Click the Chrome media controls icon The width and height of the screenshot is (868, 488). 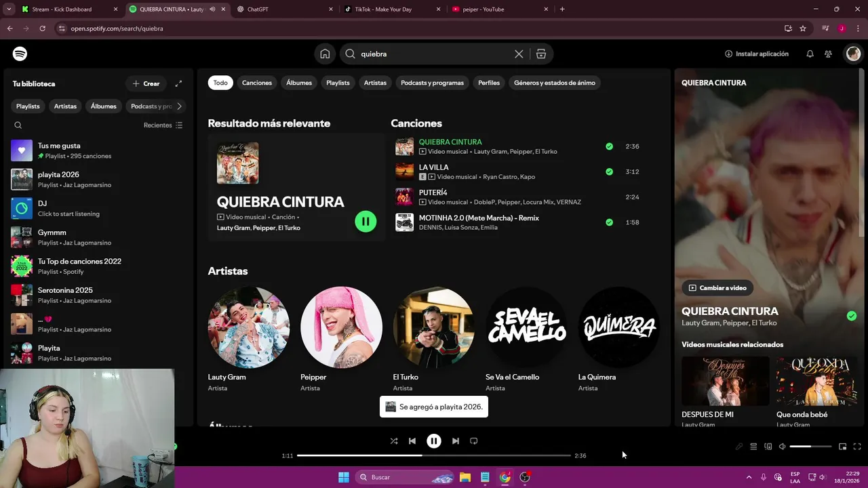click(x=825, y=28)
